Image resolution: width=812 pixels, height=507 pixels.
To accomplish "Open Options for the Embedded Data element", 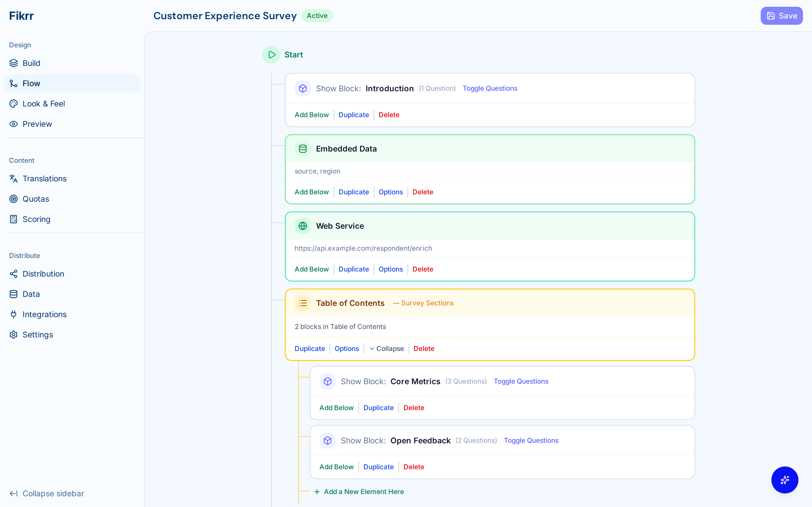I will click(x=390, y=192).
